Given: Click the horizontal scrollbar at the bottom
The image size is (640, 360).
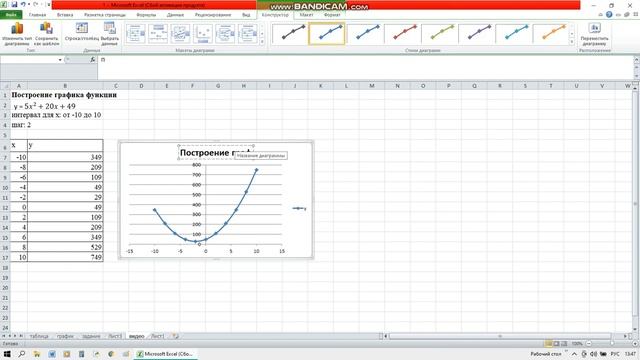Looking at the screenshot, I should 500,336.
